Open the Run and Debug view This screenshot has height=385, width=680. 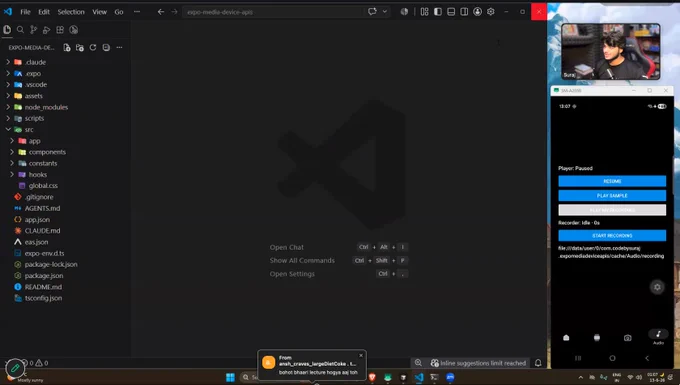(x=47, y=29)
